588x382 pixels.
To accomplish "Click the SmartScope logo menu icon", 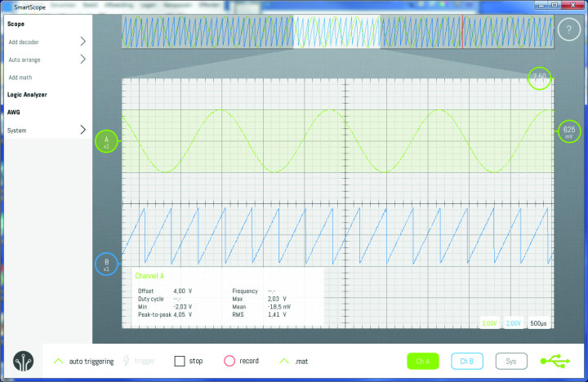I will tap(25, 361).
